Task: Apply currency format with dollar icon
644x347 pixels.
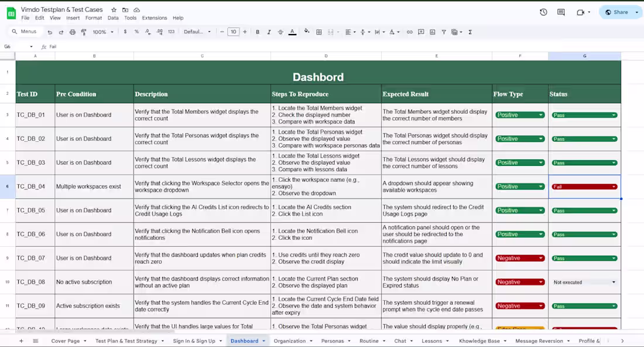Action: (x=125, y=32)
